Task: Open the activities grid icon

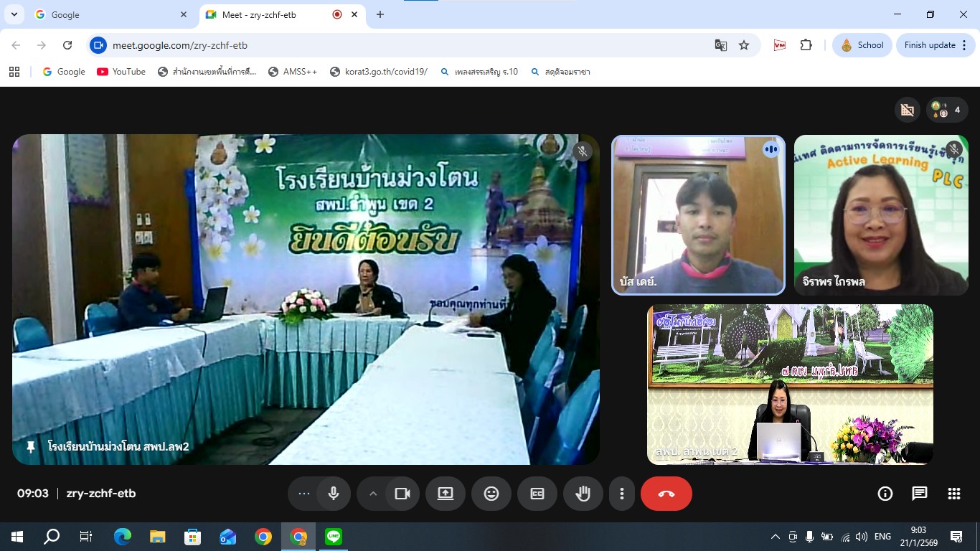Action: [953, 494]
